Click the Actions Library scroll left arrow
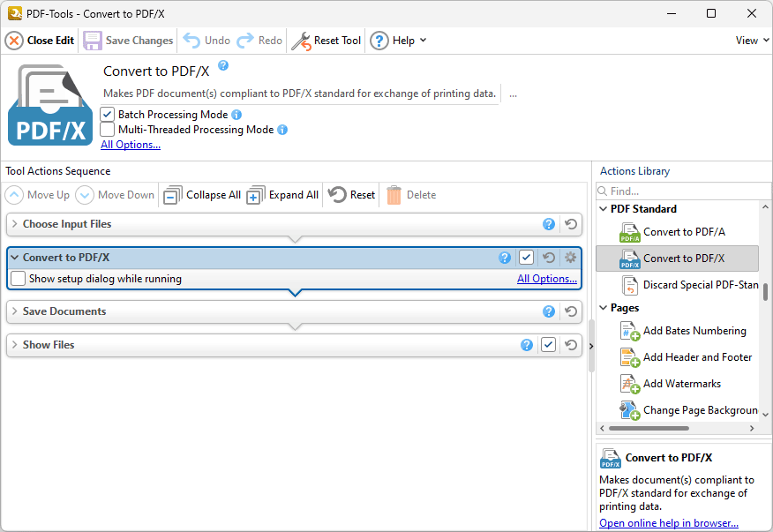 tap(602, 428)
